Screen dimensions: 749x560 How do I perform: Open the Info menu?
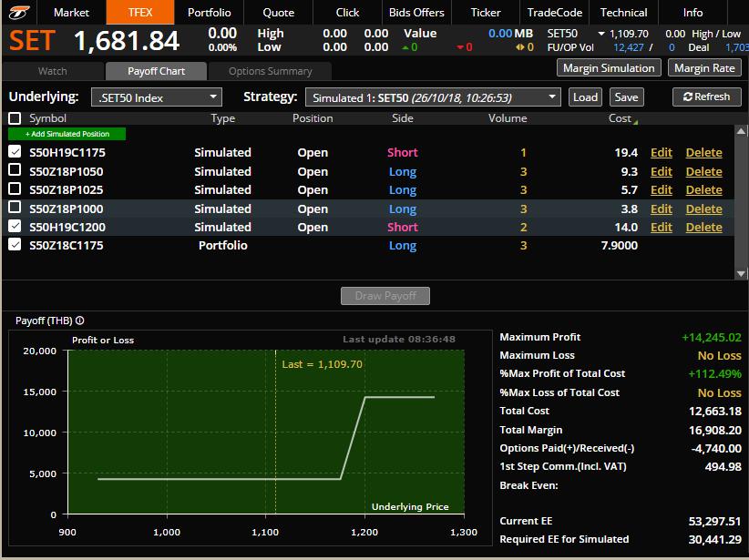(x=693, y=13)
